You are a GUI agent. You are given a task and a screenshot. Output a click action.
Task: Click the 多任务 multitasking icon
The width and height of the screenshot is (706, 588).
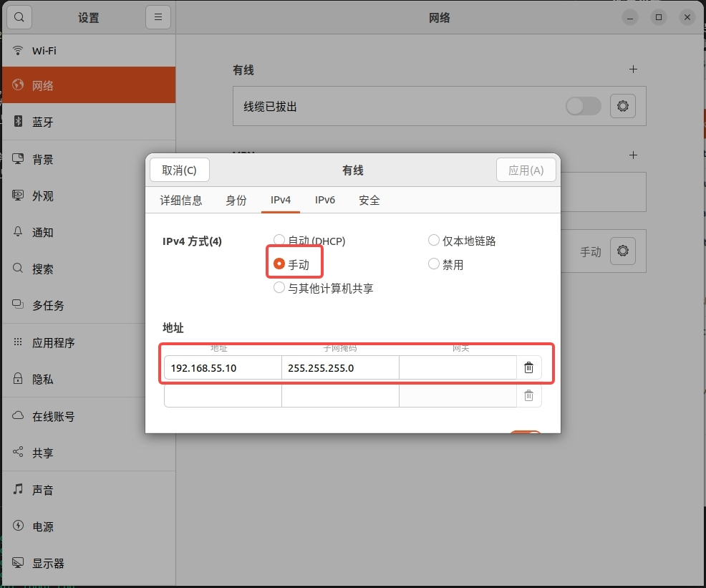click(18, 305)
